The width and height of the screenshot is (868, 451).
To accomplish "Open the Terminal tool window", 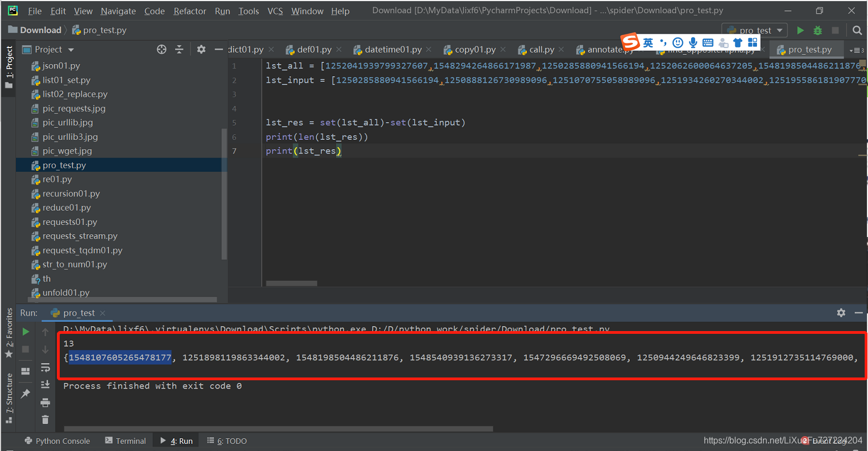I will point(126,441).
